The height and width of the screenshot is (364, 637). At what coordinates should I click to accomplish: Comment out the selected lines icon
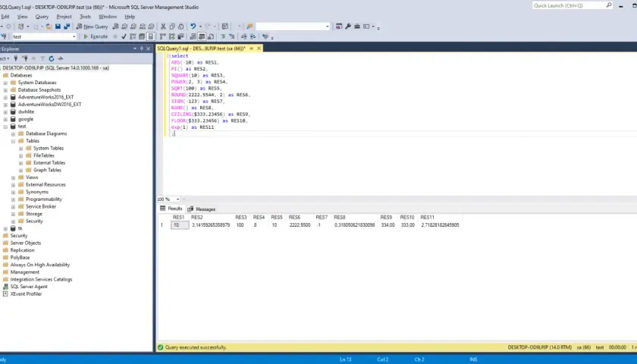pos(223,36)
